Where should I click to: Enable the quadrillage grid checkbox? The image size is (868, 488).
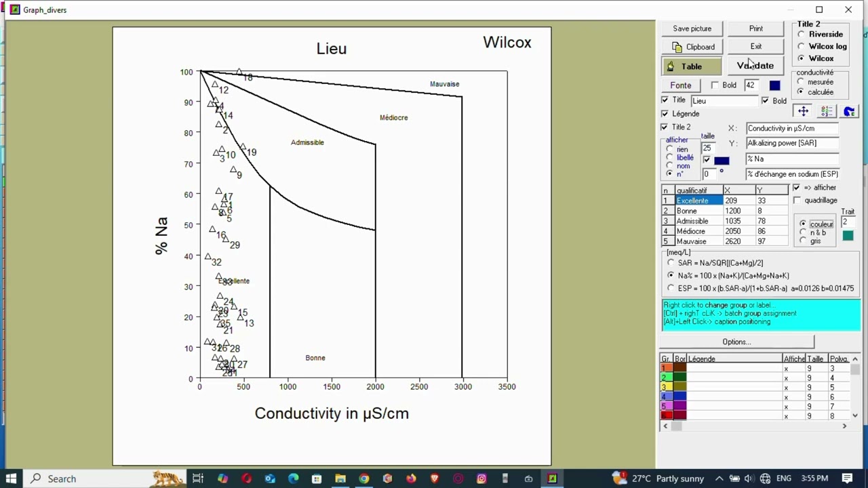[x=797, y=201]
